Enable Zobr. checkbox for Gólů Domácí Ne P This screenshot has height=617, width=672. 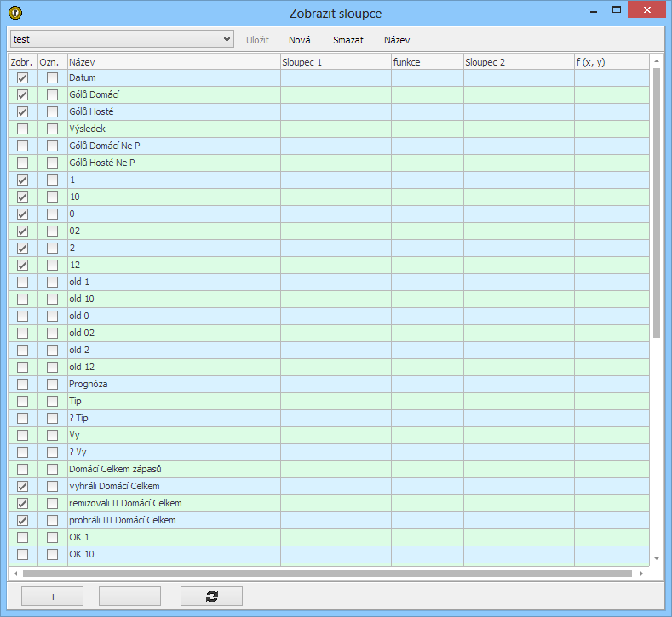point(23,146)
